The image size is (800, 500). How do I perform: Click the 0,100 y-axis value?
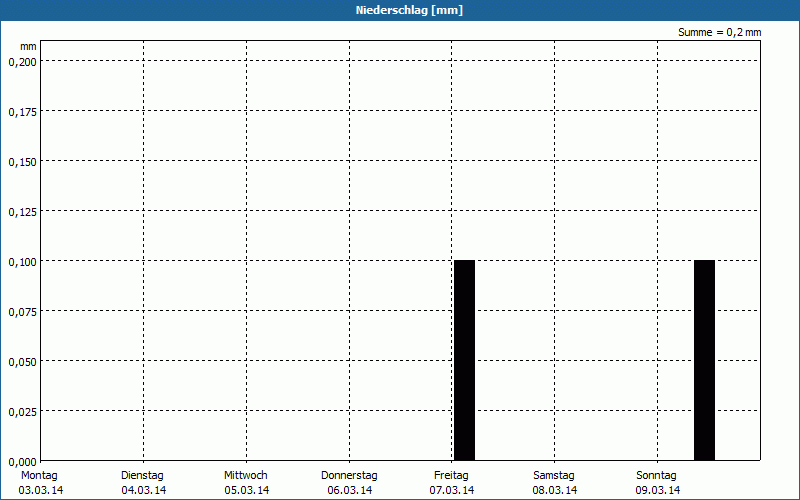pyautogui.click(x=22, y=262)
